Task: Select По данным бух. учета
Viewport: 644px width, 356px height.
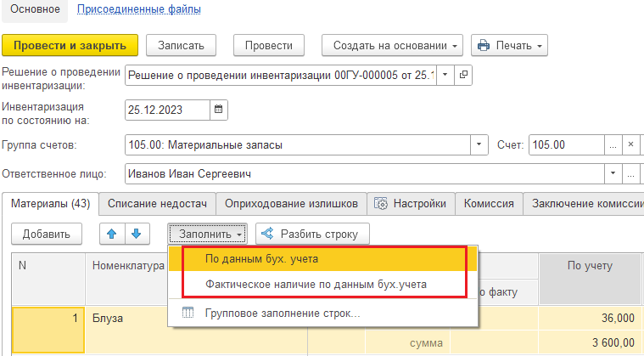Action: pyautogui.click(x=323, y=259)
